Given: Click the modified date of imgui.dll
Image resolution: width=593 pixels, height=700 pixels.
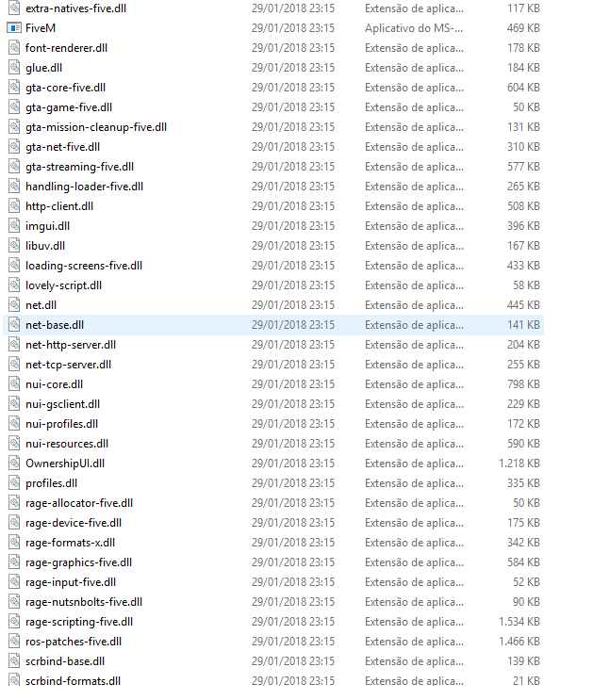Looking at the screenshot, I should (x=293, y=226).
